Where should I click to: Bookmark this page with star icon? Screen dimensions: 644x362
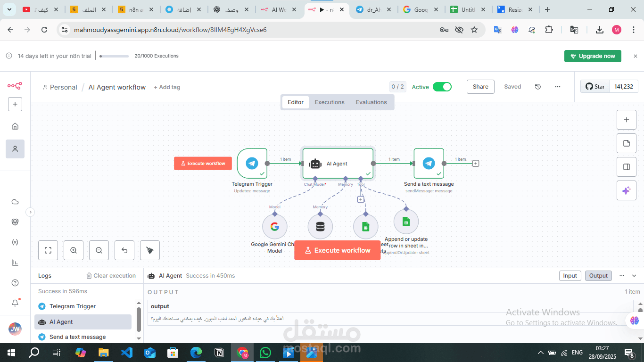coord(474,30)
